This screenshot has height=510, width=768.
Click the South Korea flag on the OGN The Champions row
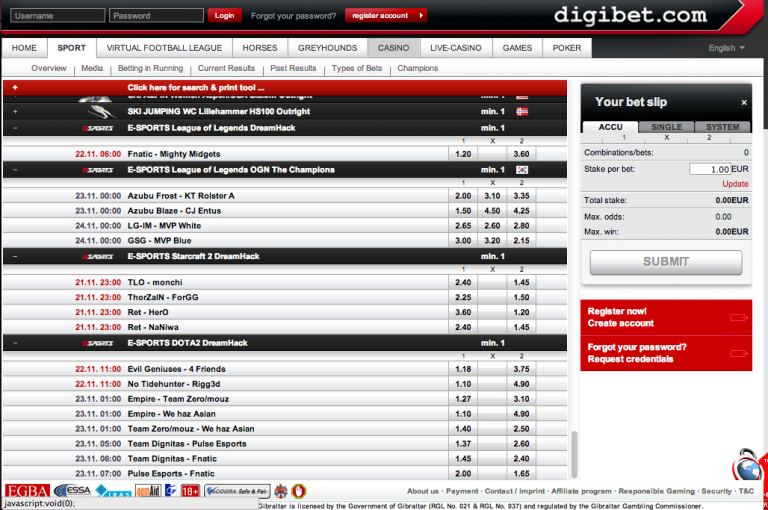point(522,170)
